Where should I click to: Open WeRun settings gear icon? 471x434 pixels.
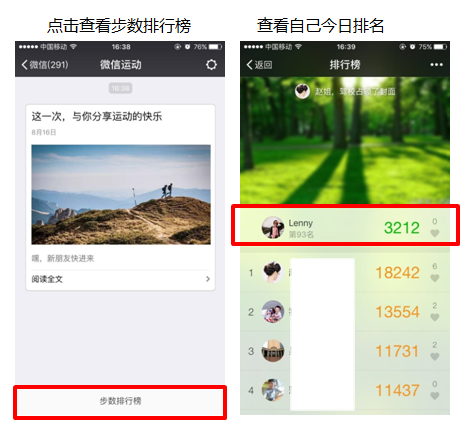click(211, 64)
